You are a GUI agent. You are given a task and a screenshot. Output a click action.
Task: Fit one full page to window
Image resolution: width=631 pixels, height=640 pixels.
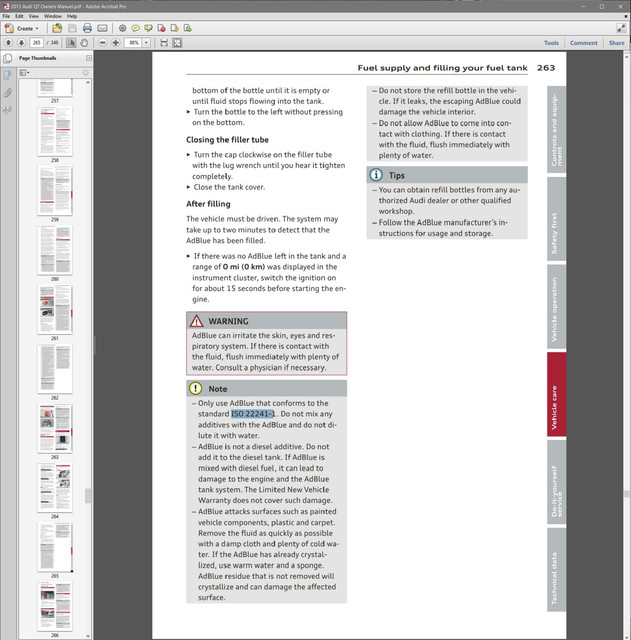click(177, 42)
